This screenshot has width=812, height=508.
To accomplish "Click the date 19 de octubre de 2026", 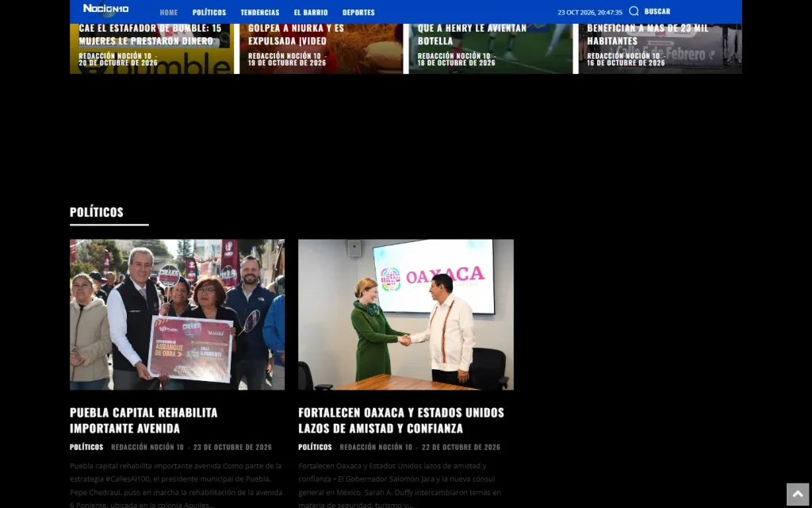I will click(x=287, y=63).
